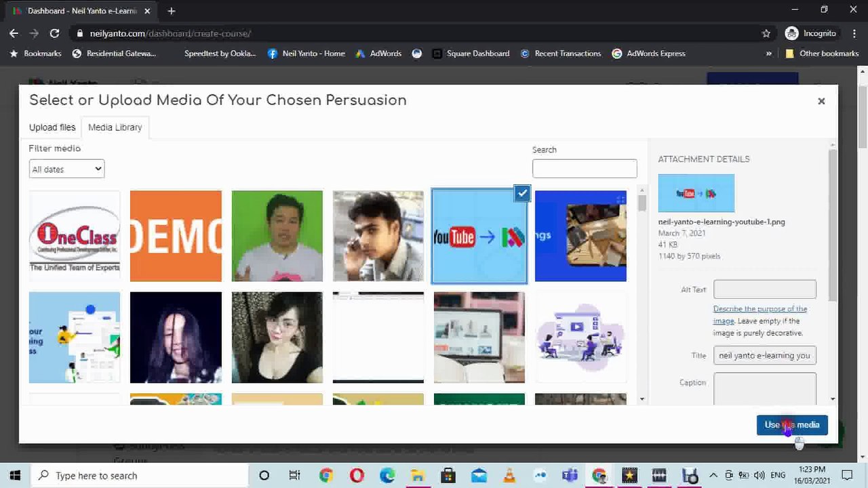Screen dimensions: 868x488
Task: Close the media selection dialog
Action: pos(821,101)
